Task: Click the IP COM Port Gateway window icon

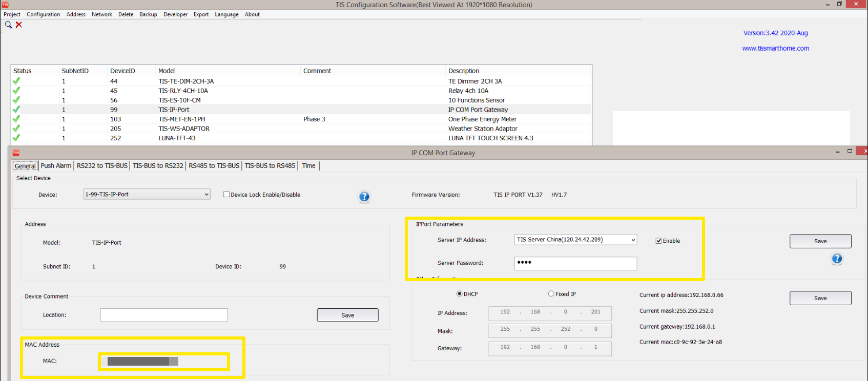Action: pyautogui.click(x=16, y=153)
